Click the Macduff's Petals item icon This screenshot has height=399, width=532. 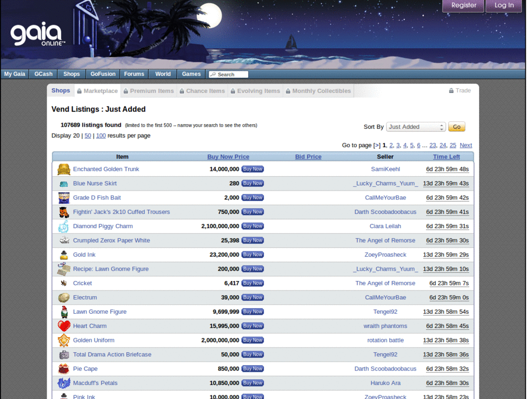pyautogui.click(x=64, y=383)
